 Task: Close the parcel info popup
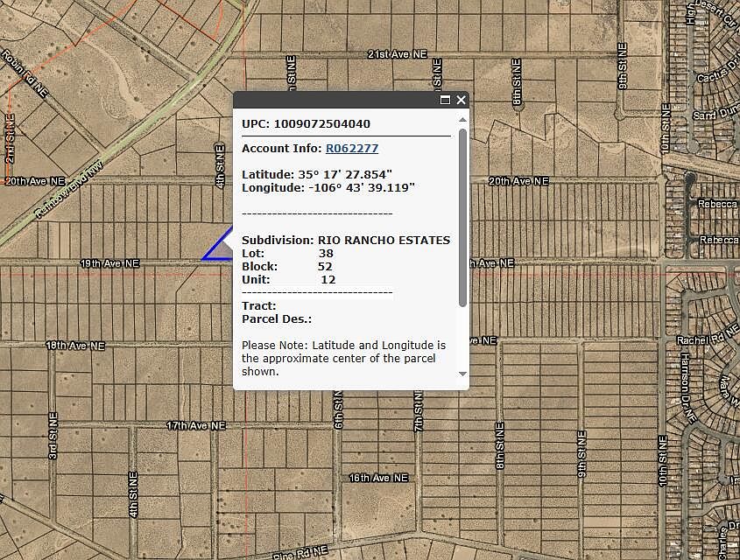(x=462, y=100)
